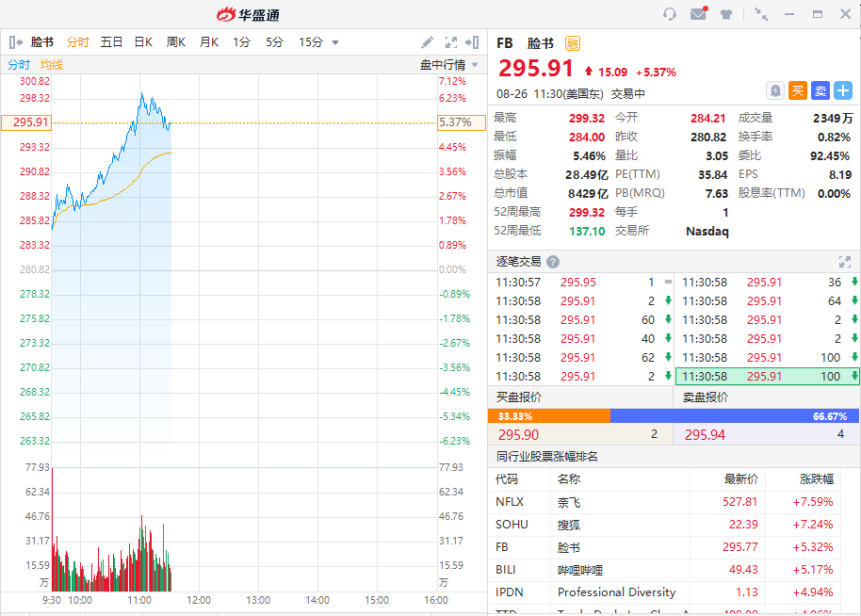The width and height of the screenshot is (861, 616).
Task: Sort by 名称 column header
Action: click(x=569, y=479)
